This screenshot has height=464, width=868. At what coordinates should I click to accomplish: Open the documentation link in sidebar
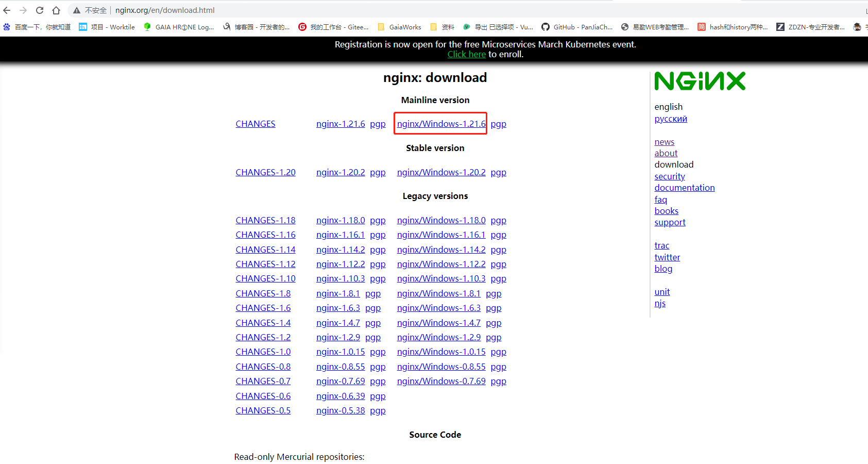(685, 188)
